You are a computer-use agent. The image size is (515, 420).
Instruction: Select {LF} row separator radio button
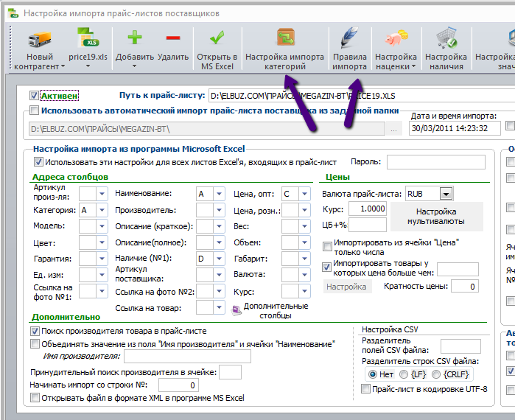404,374
